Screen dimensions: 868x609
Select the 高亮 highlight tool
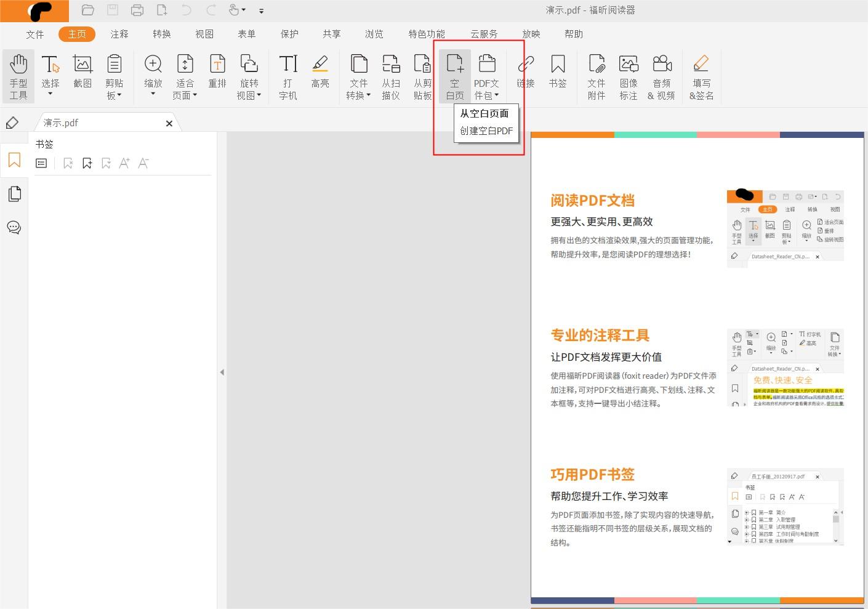[x=320, y=73]
